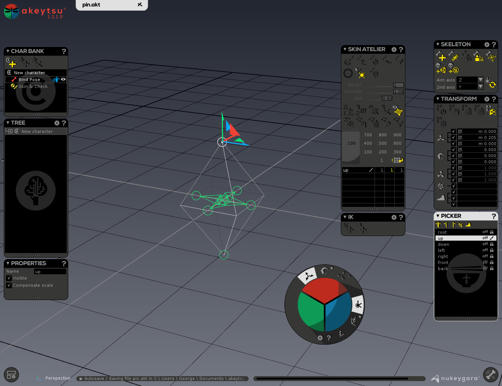Toggle the Compensate scale checkbox
This screenshot has width=502, height=386.
click(x=9, y=286)
